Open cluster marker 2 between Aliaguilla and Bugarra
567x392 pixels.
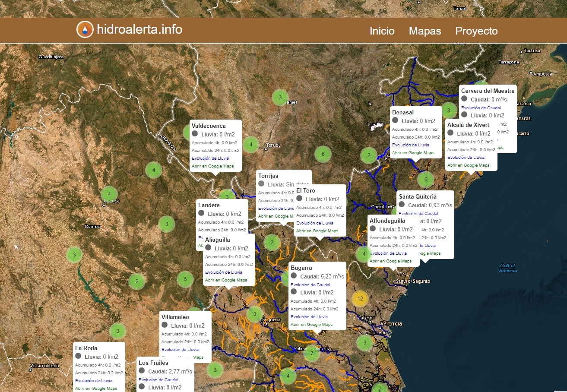click(x=272, y=243)
